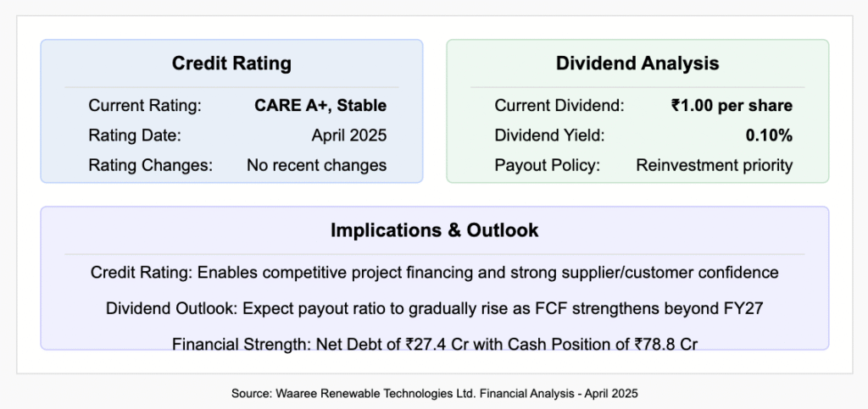The image size is (868, 409).
Task: Select the April 2025 rating date
Action: 348,135
